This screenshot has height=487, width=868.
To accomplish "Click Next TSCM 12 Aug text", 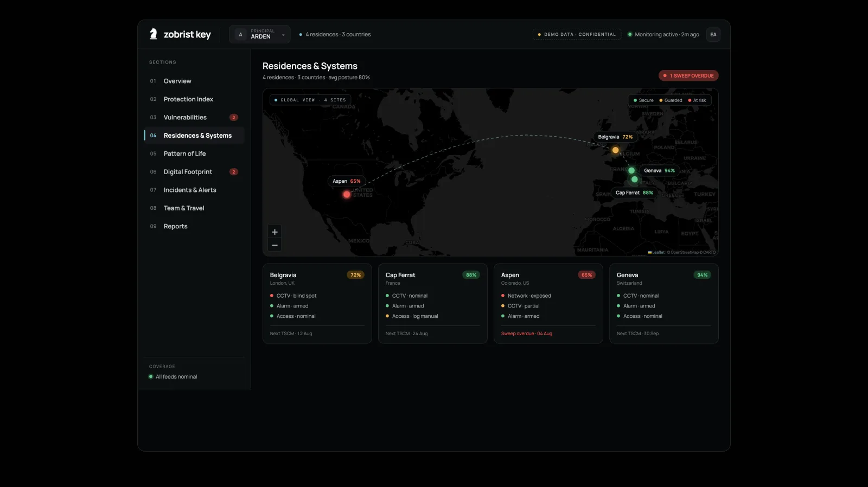I will click(x=291, y=334).
